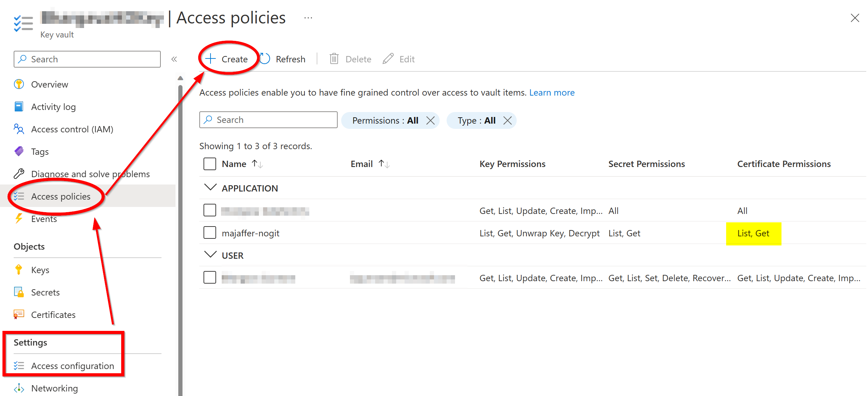Open the Keys object page
Image resolution: width=868 pixels, height=396 pixels.
tap(40, 270)
